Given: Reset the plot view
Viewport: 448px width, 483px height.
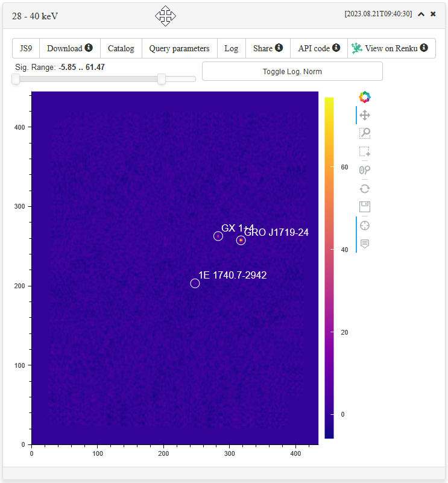Looking at the screenshot, I should click(x=365, y=189).
